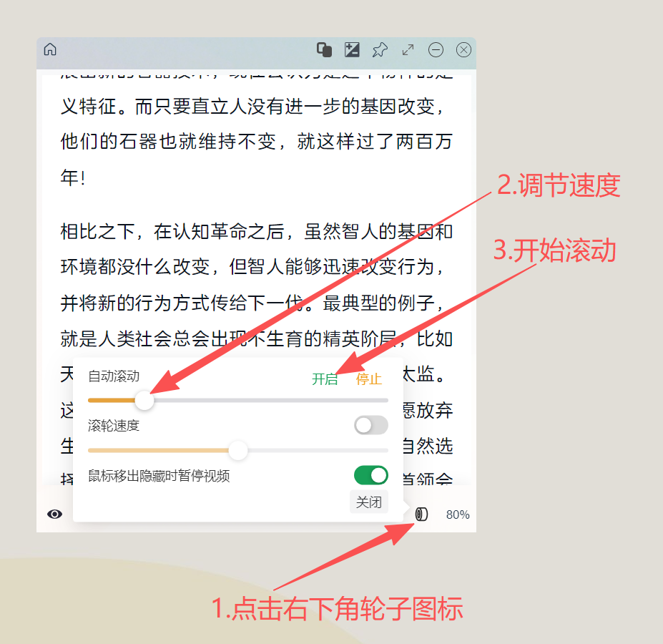Click the mouse wheel icon in bottom right
This screenshot has width=663, height=644.
(421, 514)
